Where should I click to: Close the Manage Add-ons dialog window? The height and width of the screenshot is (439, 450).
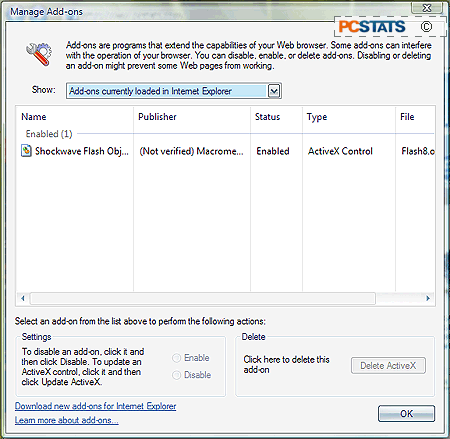tap(427, 8)
